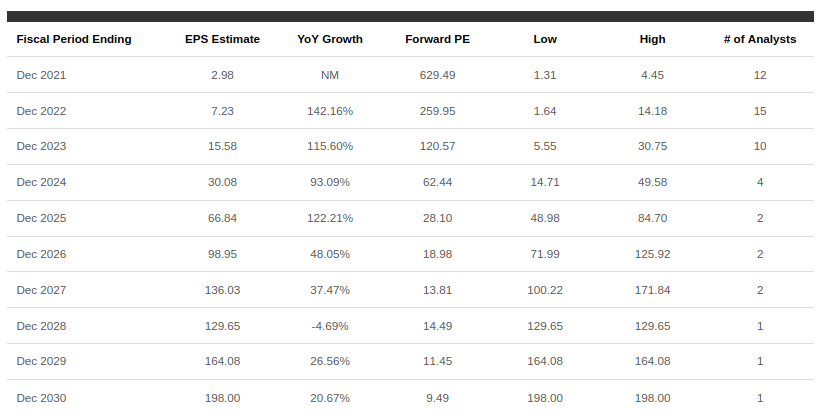Click the 629.49 Forward PE value

click(x=437, y=75)
